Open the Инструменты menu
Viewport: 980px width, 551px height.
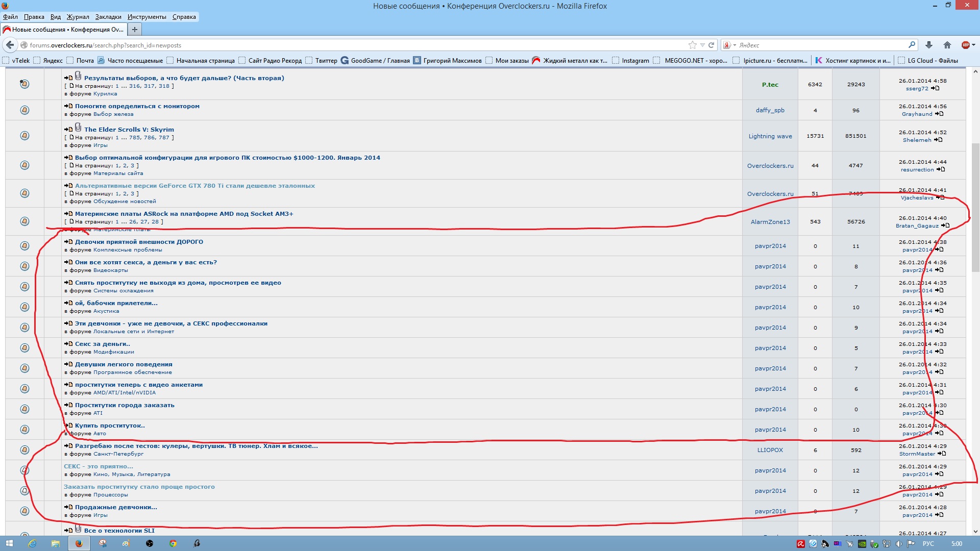(x=146, y=17)
